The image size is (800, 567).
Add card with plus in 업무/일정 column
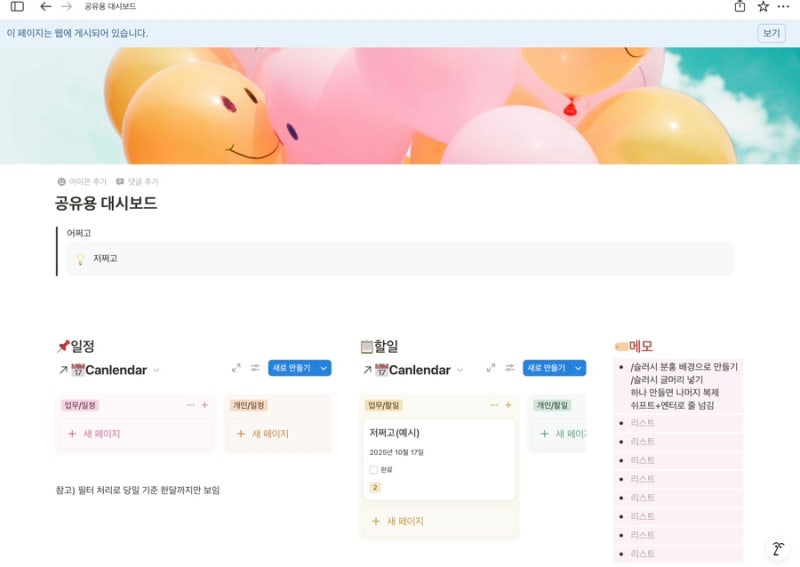(205, 405)
